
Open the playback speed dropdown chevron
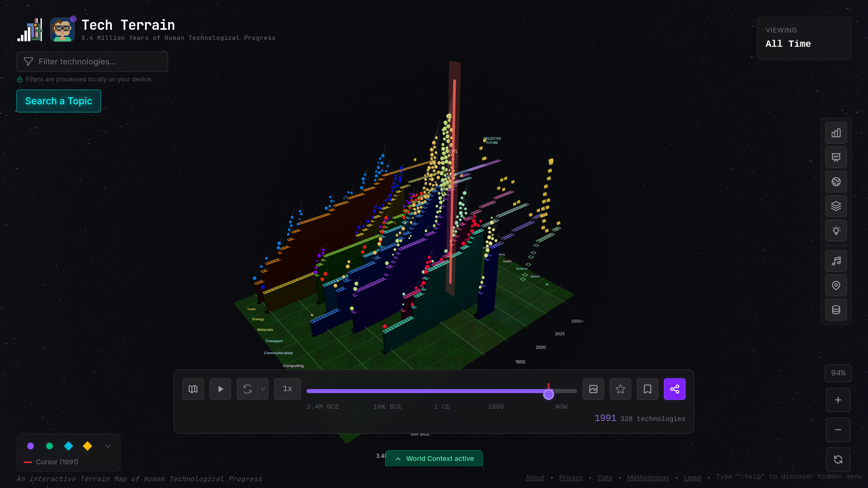(x=263, y=389)
